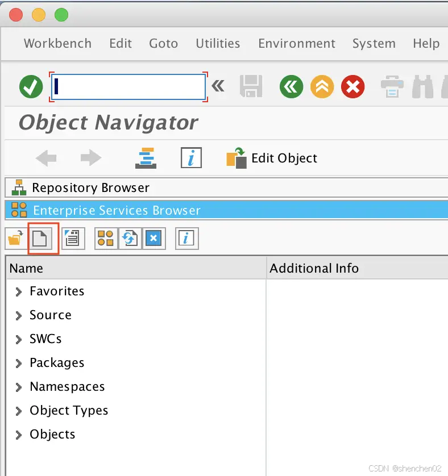The height and width of the screenshot is (476, 448).
Task: Click the Save floppy disk icon
Action: pyautogui.click(x=251, y=86)
